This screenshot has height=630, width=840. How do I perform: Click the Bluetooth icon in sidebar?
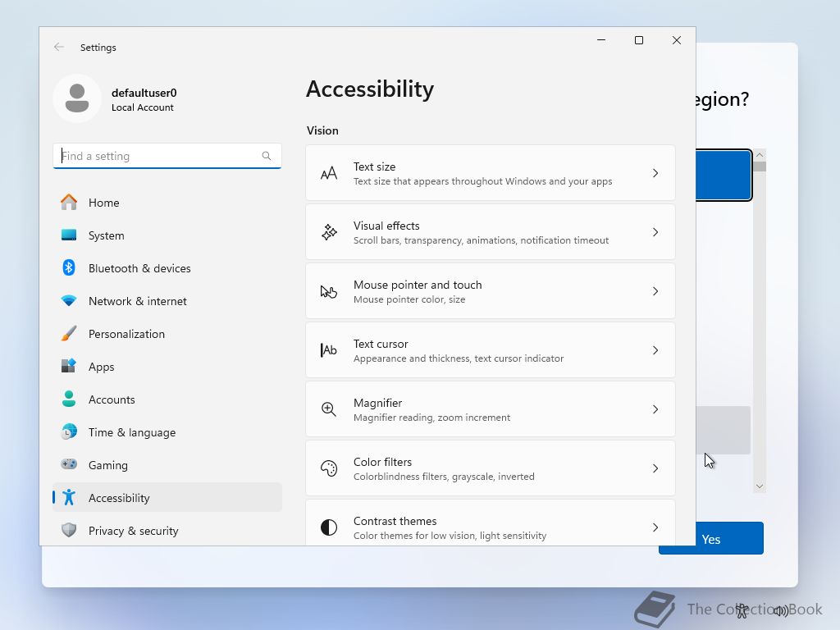[69, 268]
